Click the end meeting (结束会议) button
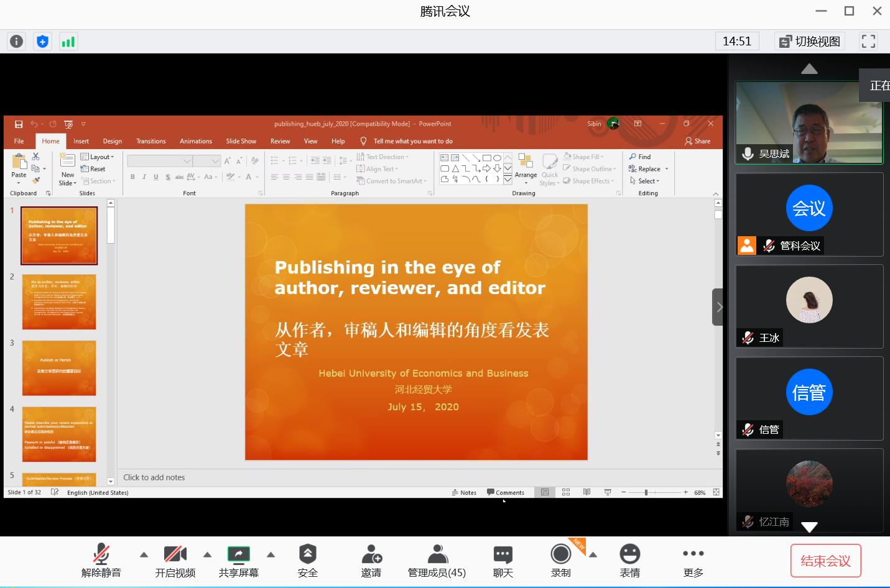Viewport: 890px width, 588px height. pos(825,561)
